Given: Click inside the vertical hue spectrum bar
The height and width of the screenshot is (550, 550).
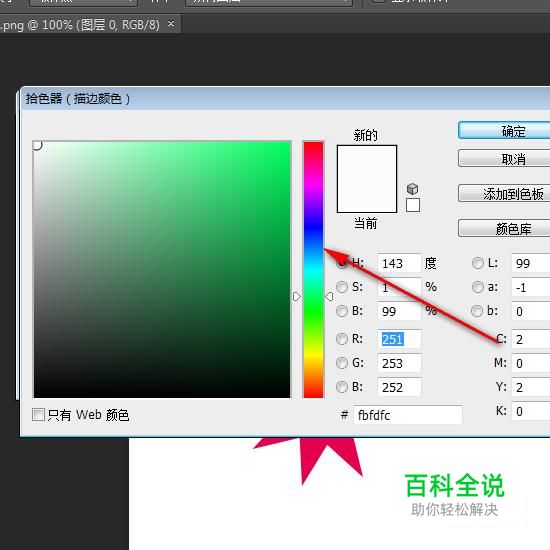Looking at the screenshot, I should 313,270.
